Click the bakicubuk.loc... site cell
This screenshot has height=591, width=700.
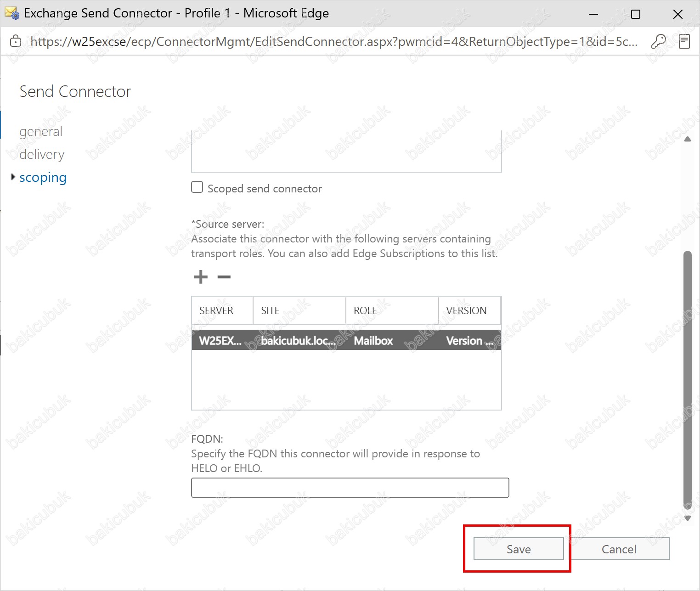click(x=299, y=340)
